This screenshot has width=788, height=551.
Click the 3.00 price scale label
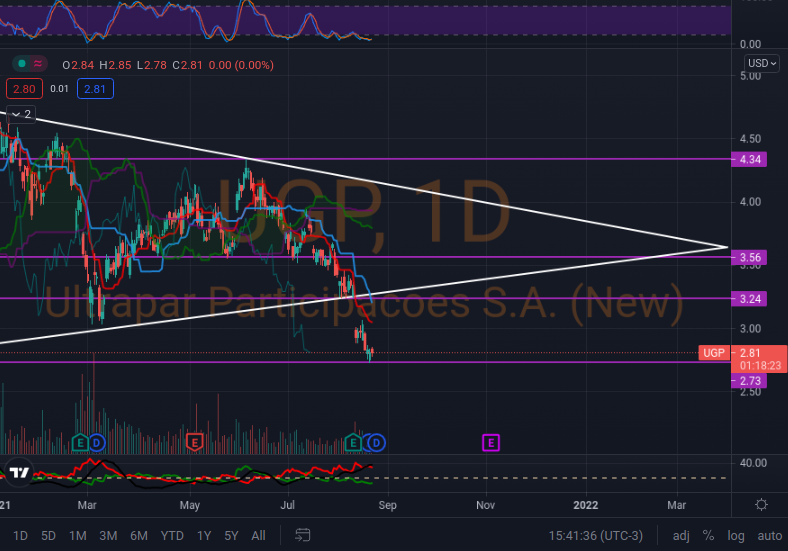750,328
